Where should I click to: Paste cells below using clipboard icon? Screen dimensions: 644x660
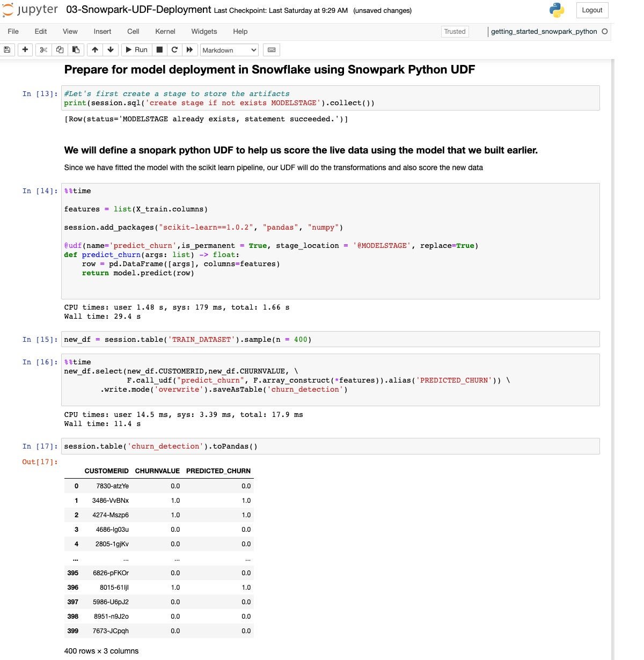(76, 50)
